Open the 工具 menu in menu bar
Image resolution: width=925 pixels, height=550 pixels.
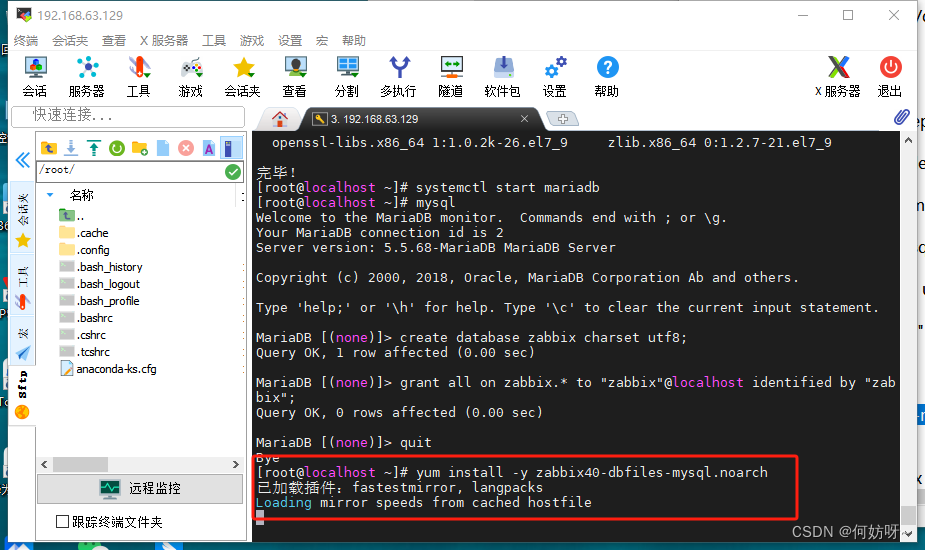(x=214, y=41)
